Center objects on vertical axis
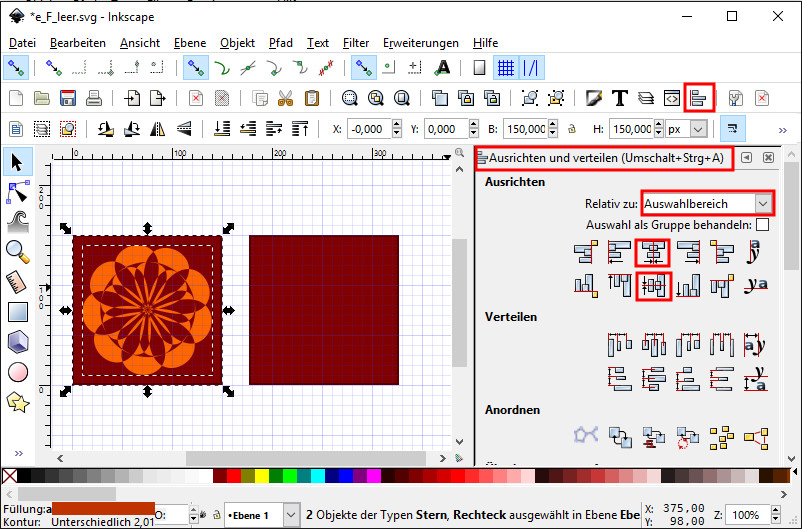The height and width of the screenshot is (529, 802). tap(653, 252)
